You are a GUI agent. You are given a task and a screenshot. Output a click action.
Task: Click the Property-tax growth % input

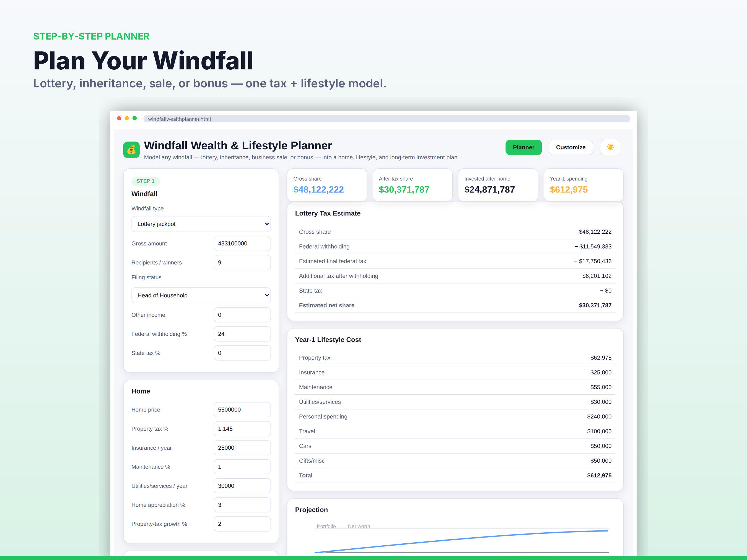click(242, 524)
